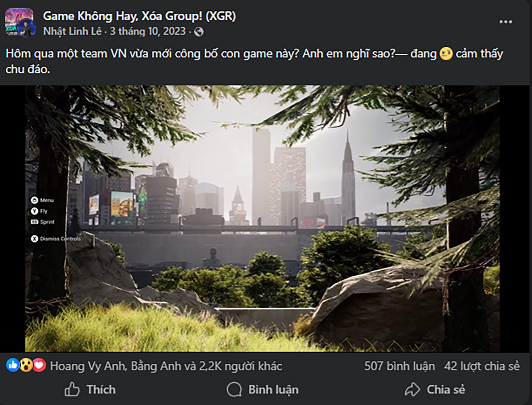Open the three-dot post options menu

[505, 22]
